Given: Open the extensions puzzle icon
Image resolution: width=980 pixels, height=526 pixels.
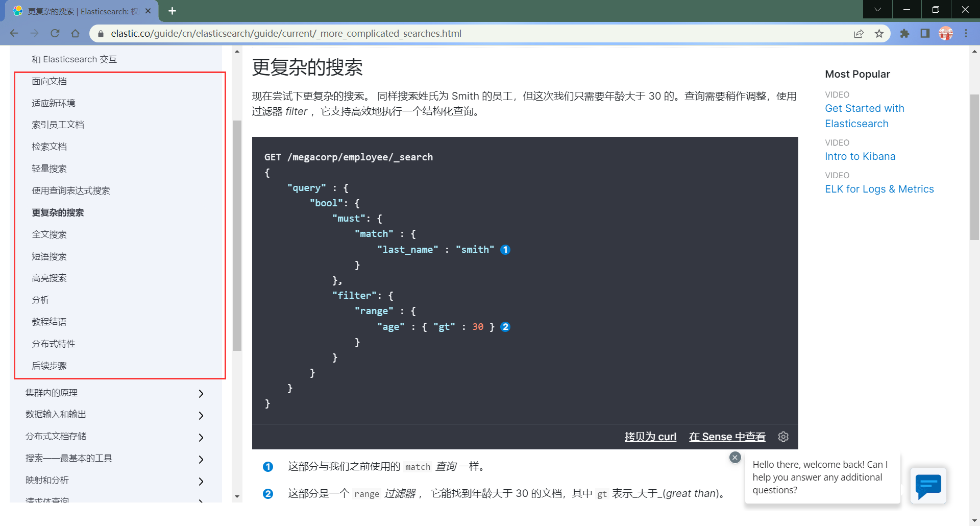Looking at the screenshot, I should (904, 33).
